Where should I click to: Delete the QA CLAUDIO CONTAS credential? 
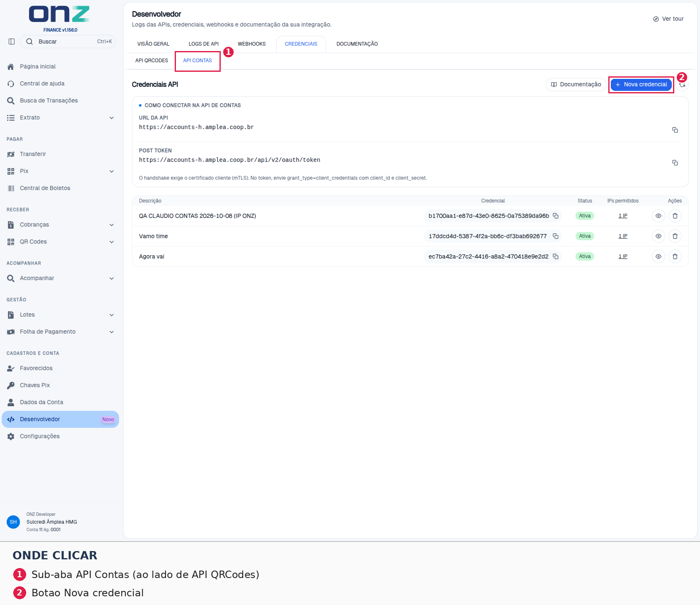click(675, 216)
